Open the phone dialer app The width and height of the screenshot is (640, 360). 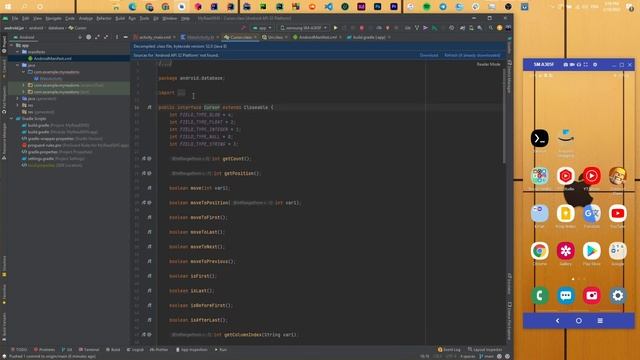coord(539,296)
